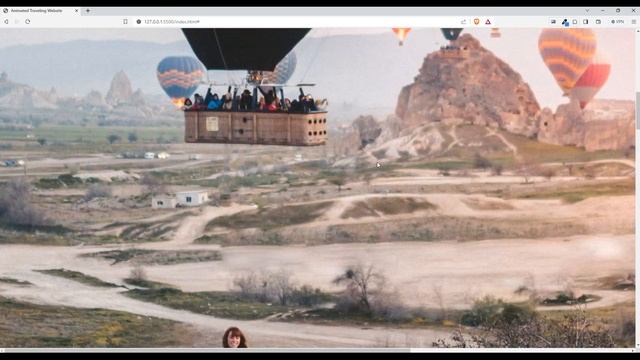Go forward to the next page
Viewport: 640px width, 360px height.
pyautogui.click(x=17, y=22)
